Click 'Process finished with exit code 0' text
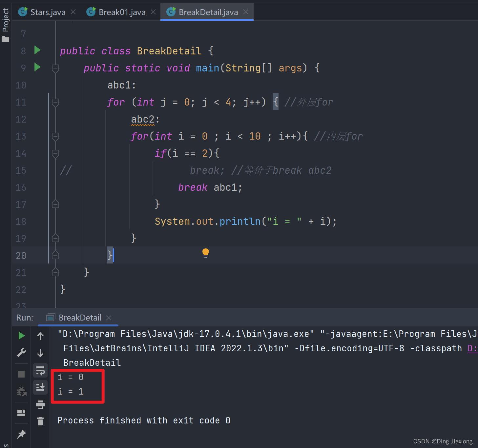The width and height of the screenshot is (478, 448). click(144, 420)
